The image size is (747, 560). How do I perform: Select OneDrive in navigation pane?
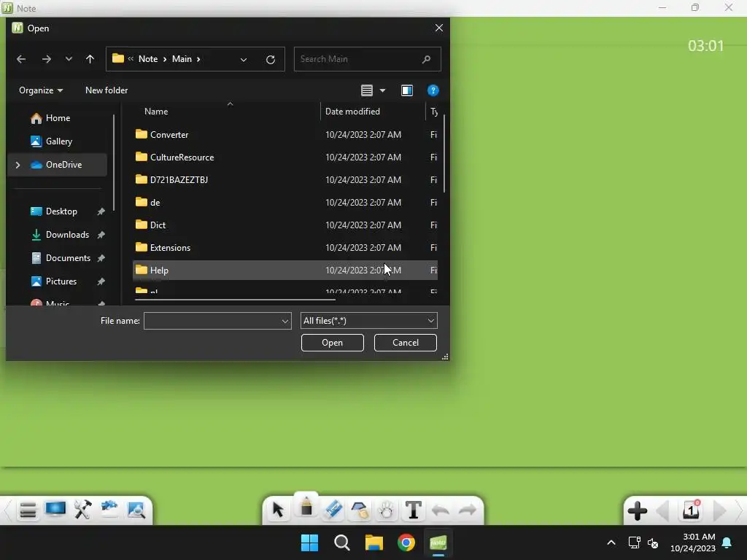pyautogui.click(x=57, y=165)
